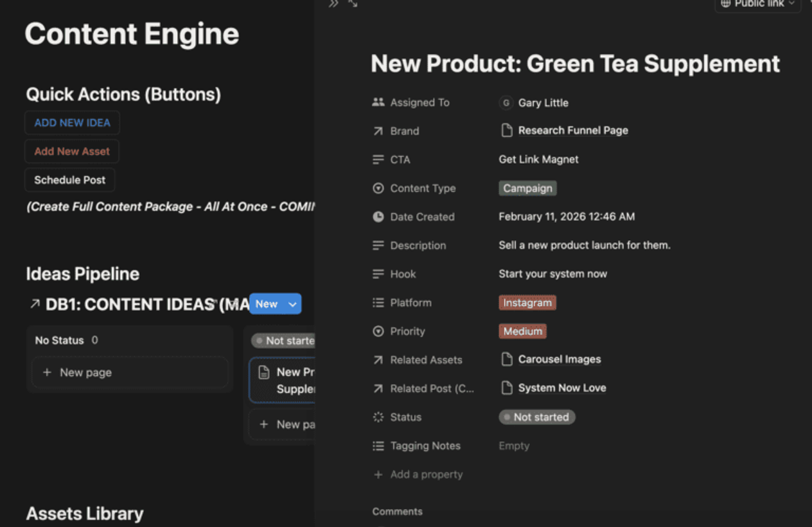Click the Ideas Pipeline heading
This screenshot has height=527, width=812.
(82, 274)
